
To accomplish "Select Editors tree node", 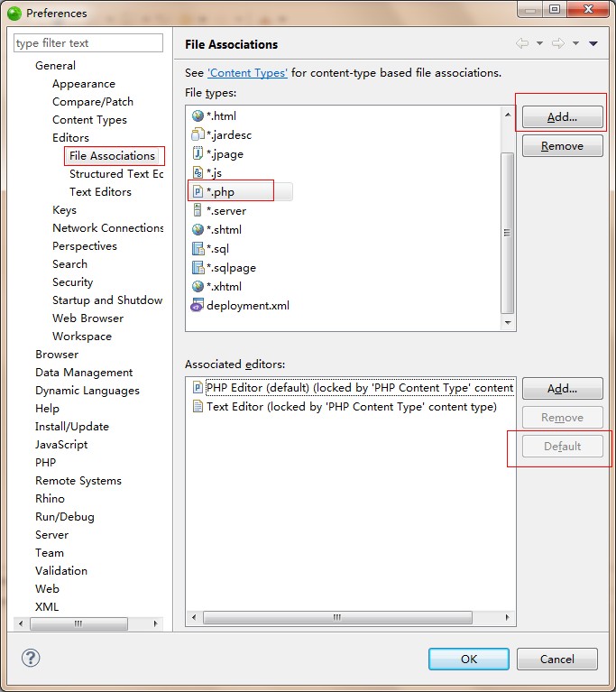I will 70,138.
